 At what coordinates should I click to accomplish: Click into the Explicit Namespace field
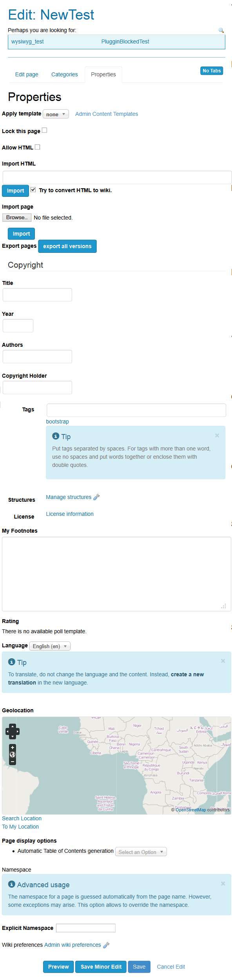click(86, 928)
